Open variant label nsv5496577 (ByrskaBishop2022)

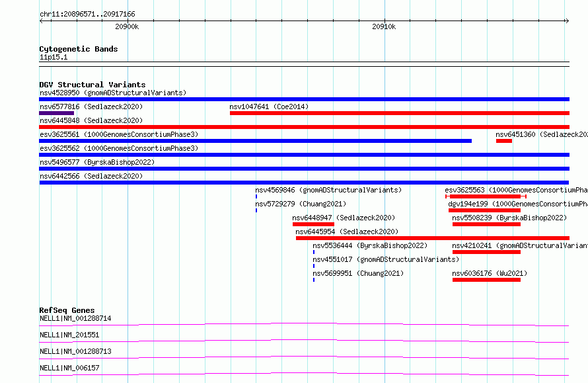pos(97,162)
